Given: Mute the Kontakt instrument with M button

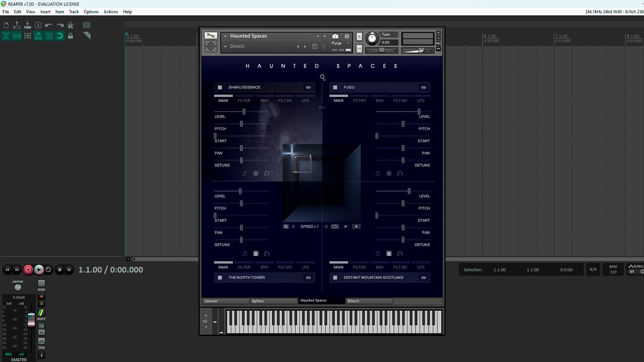Looking at the screenshot, I should point(359,49).
